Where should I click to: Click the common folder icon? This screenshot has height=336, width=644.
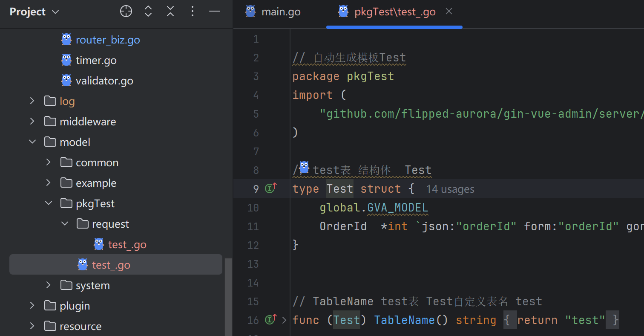point(66,162)
